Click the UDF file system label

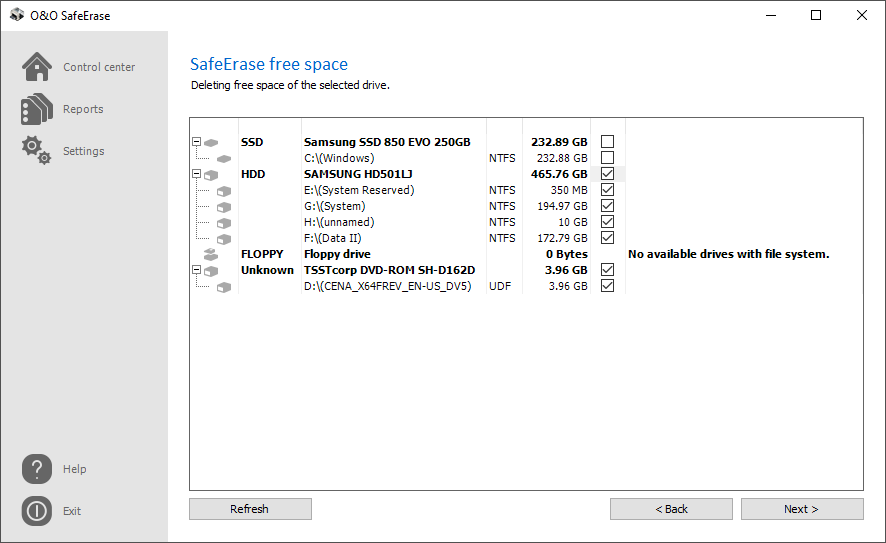[500, 286]
